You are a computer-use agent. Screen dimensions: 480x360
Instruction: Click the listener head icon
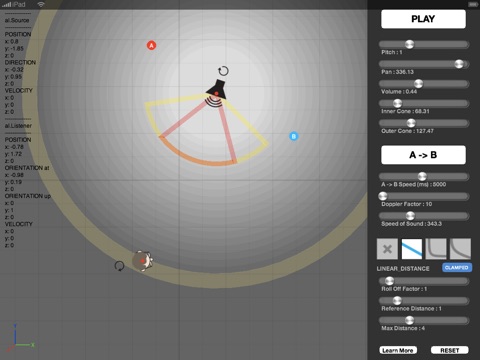tap(143, 261)
